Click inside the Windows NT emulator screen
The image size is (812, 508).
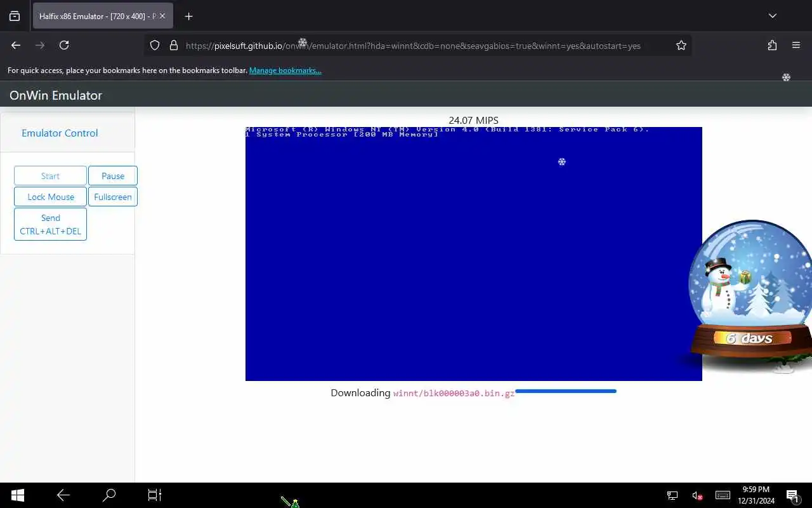coord(474,254)
